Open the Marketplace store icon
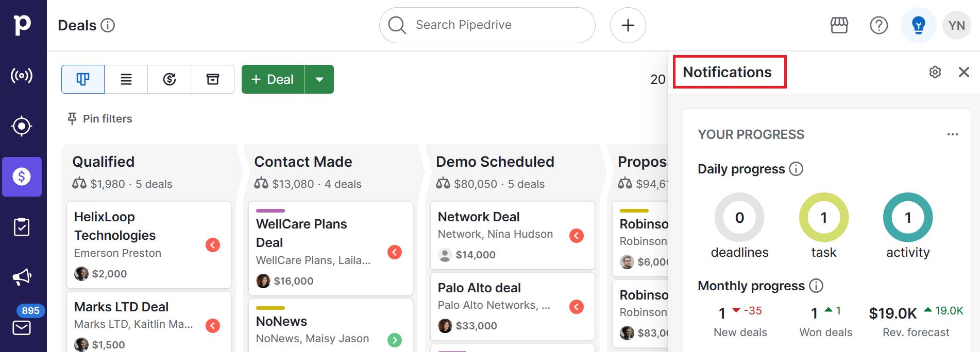The image size is (980, 352). pyautogui.click(x=839, y=25)
